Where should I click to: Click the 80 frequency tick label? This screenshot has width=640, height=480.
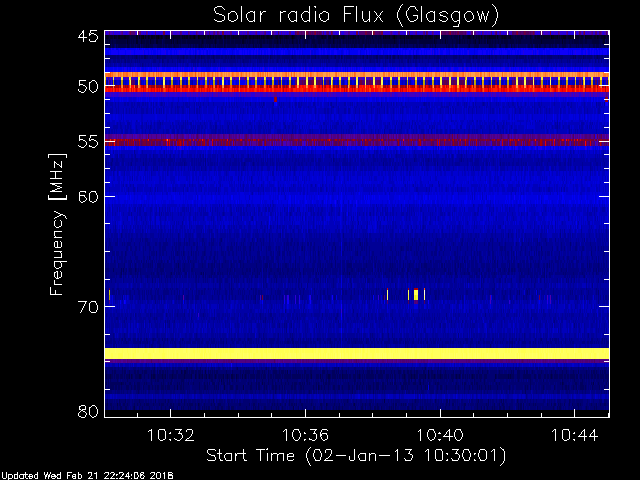point(88,411)
